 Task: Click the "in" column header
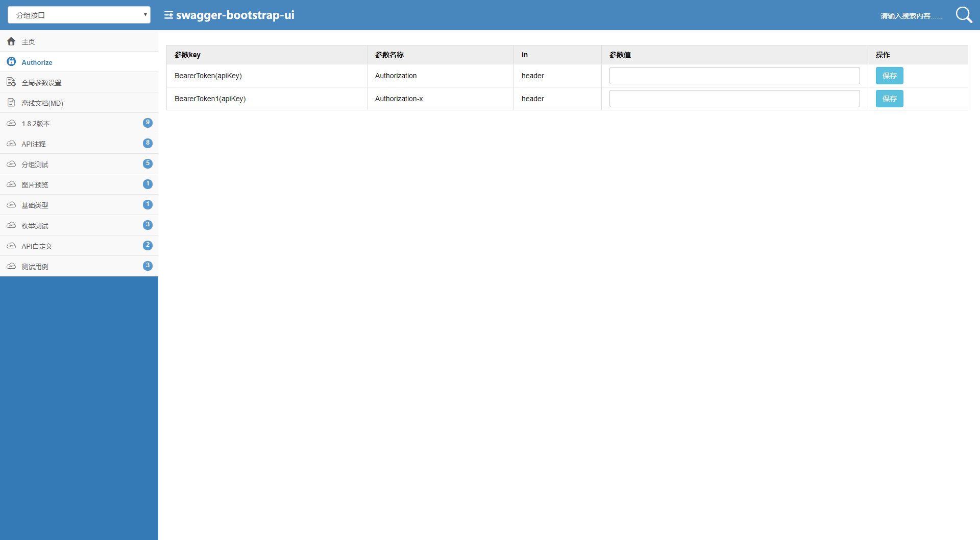pos(557,55)
